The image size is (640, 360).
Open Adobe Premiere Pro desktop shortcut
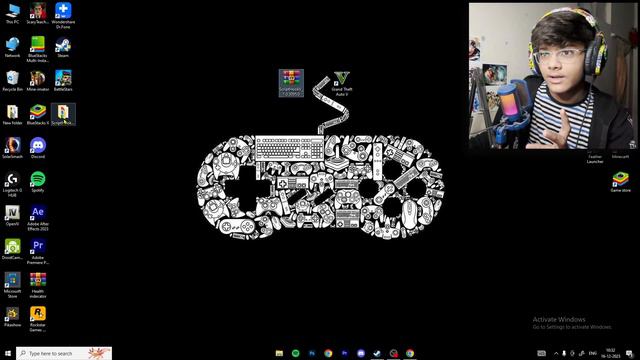38,251
